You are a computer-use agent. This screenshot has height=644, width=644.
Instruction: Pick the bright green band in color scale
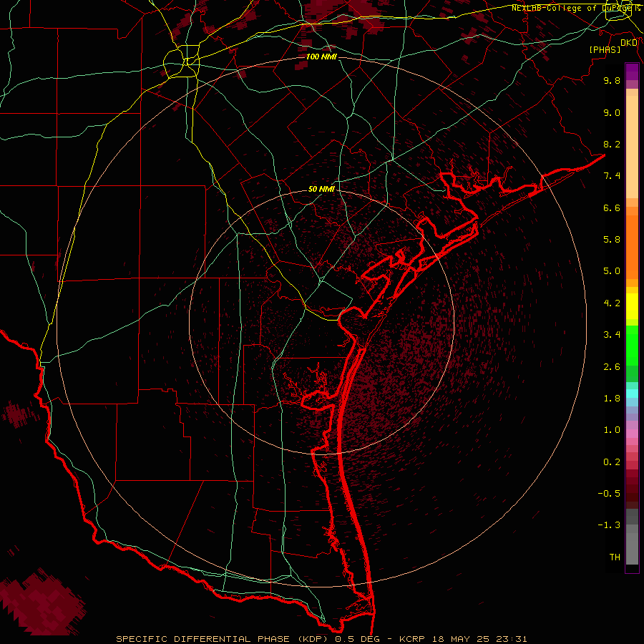pyautogui.click(x=632, y=345)
